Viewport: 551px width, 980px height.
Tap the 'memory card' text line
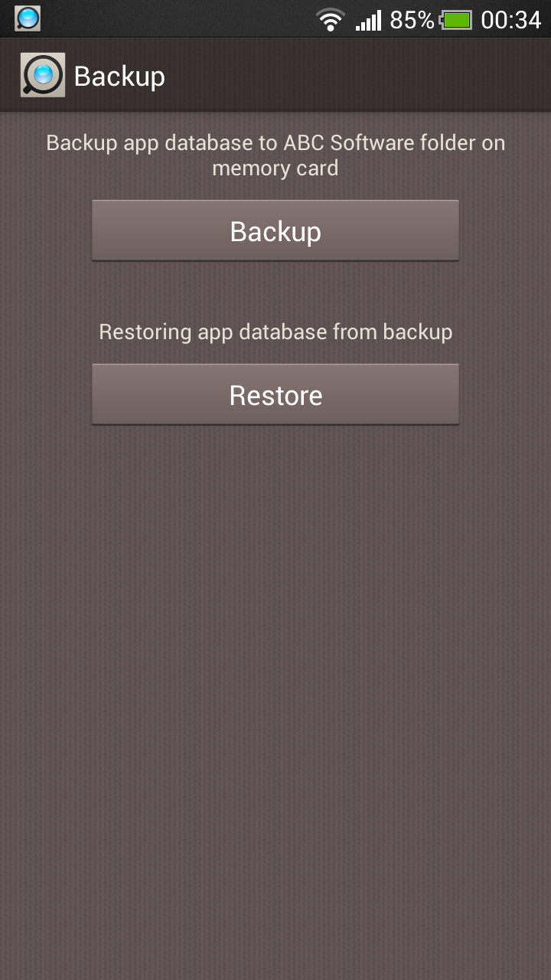coord(275,168)
